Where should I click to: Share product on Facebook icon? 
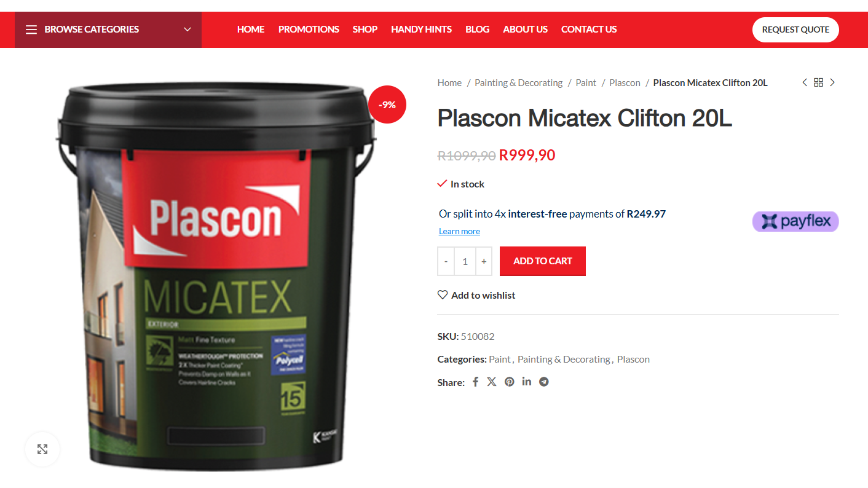tap(475, 382)
